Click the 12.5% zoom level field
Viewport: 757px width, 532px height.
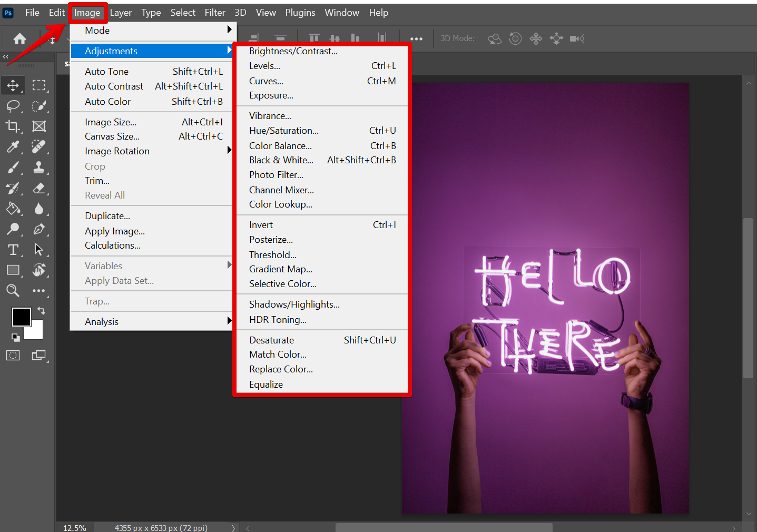[75, 527]
